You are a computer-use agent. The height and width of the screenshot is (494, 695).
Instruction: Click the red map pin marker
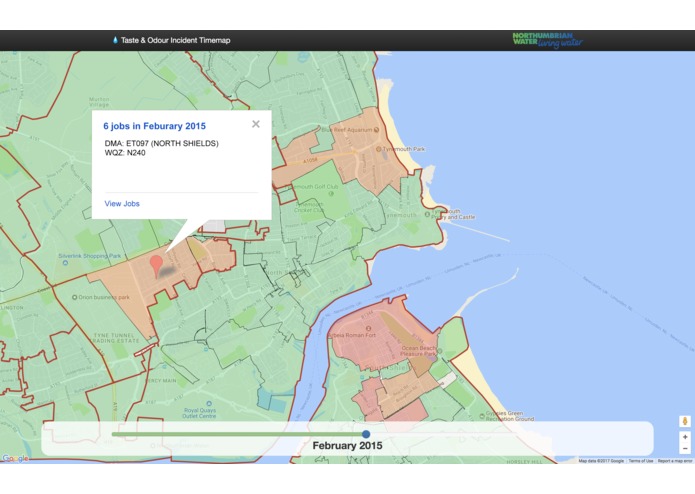156,266
